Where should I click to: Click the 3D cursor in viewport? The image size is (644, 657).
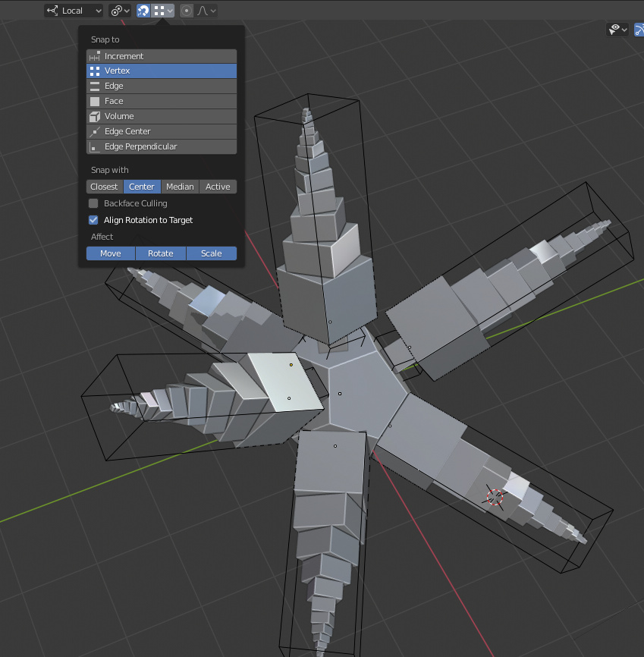pos(495,497)
